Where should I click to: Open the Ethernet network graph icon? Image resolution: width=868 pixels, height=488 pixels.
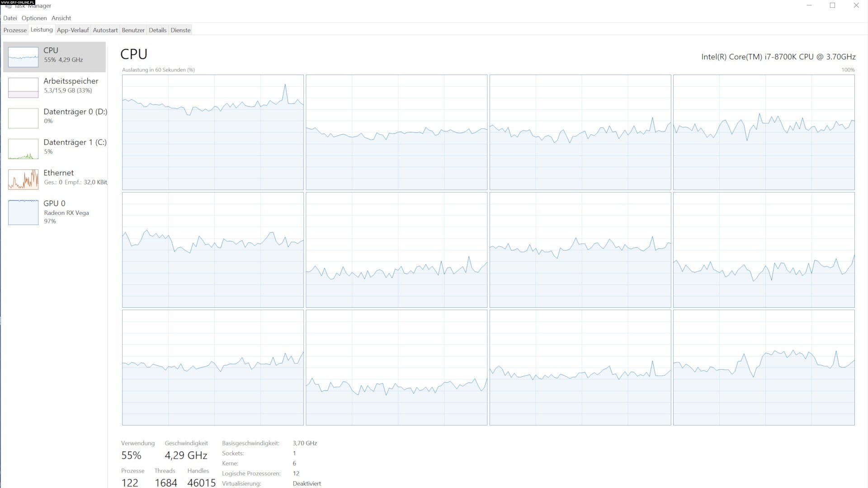click(23, 179)
